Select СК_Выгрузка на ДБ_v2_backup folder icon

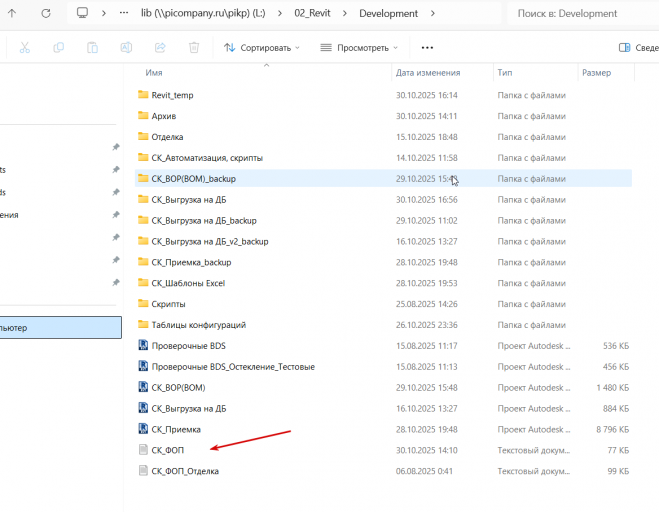pos(143,241)
